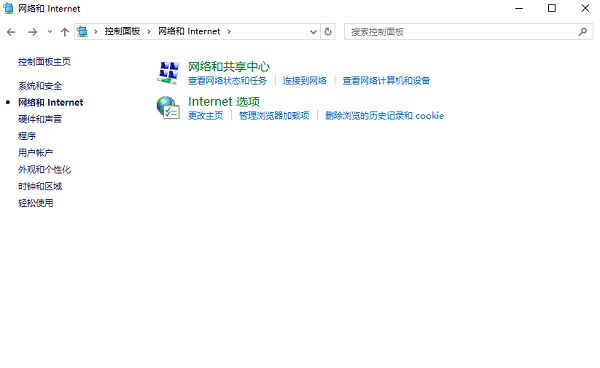Expand the address bar history dropdown
This screenshot has height=368, width=600.
tap(313, 32)
